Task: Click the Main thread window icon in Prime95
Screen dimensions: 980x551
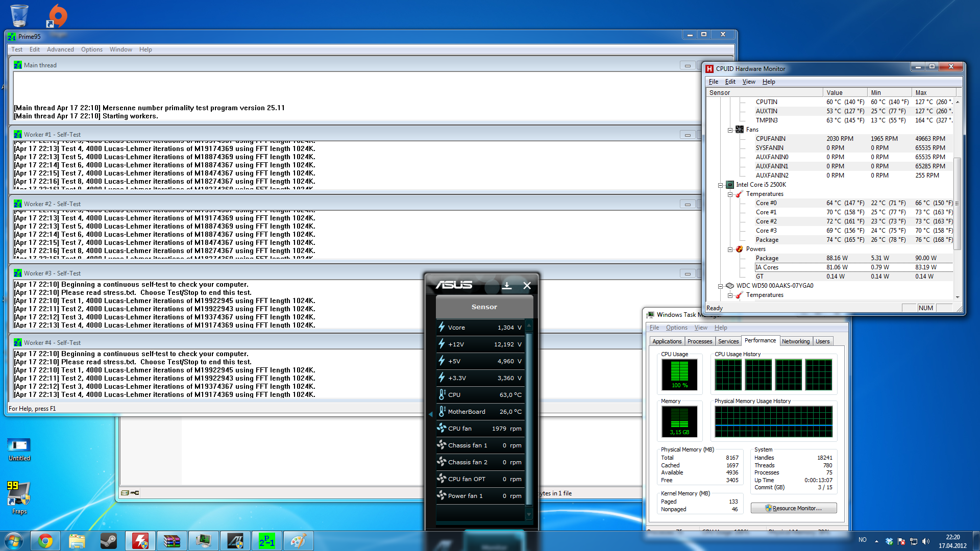Action: pyautogui.click(x=18, y=65)
